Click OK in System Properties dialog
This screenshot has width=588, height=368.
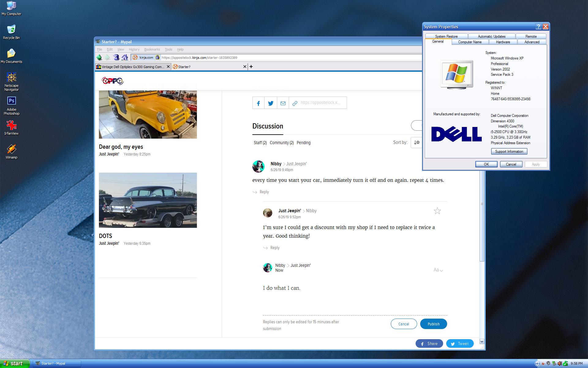click(x=486, y=164)
